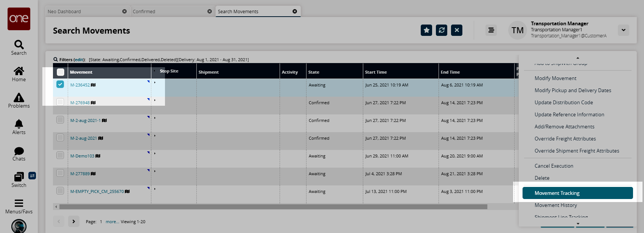Click the Search magnifier icon in sidebar

19,45
